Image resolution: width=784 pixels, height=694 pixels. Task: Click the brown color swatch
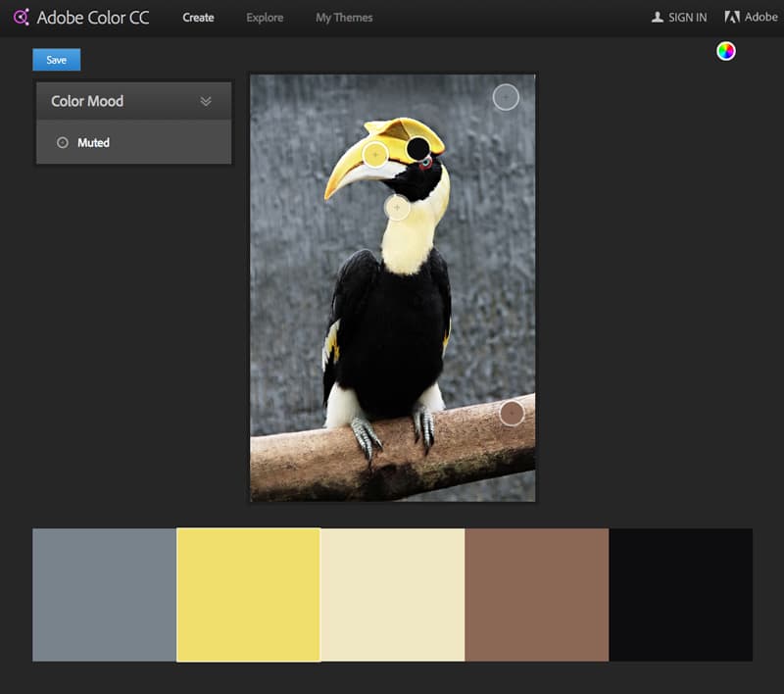[537, 595]
